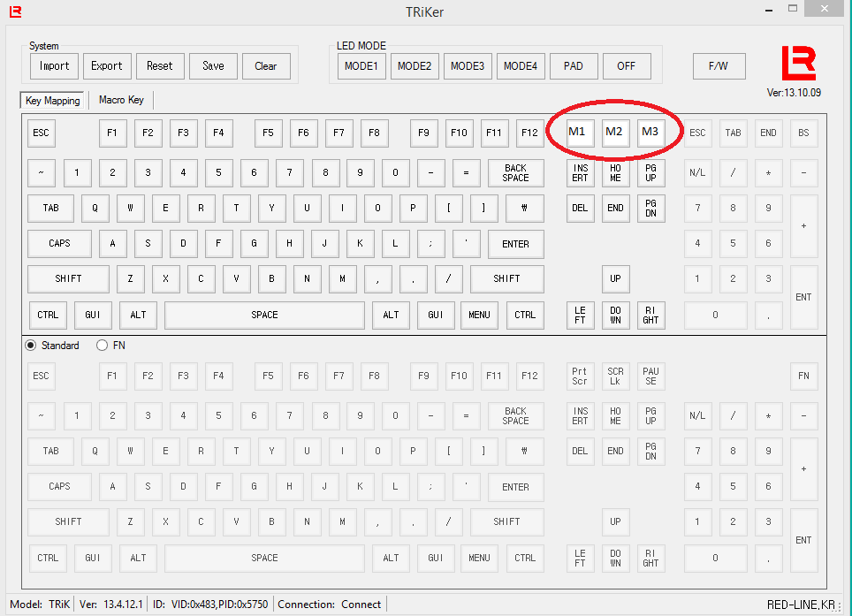The width and height of the screenshot is (852, 616).
Task: Clear all key mappings
Action: (265, 65)
